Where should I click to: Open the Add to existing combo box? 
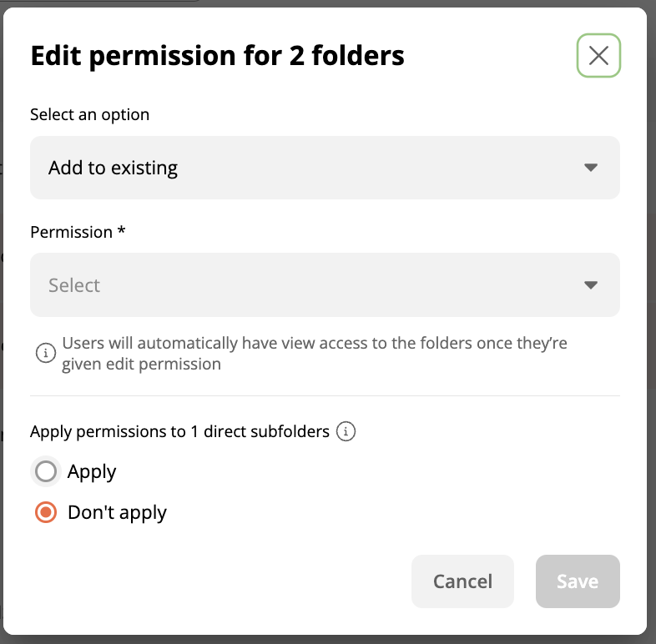(x=325, y=168)
